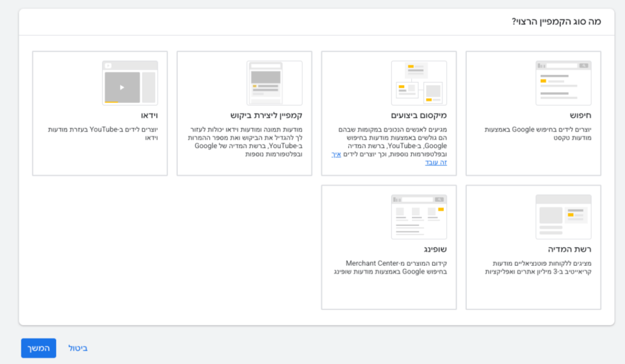Choose the קמפיין ליצירת ביקוש title
625x364 pixels.
pyautogui.click(x=266, y=115)
